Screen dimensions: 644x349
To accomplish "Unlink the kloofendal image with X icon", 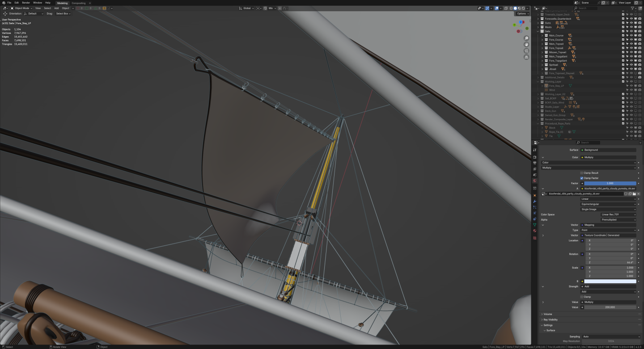I will click(639, 194).
